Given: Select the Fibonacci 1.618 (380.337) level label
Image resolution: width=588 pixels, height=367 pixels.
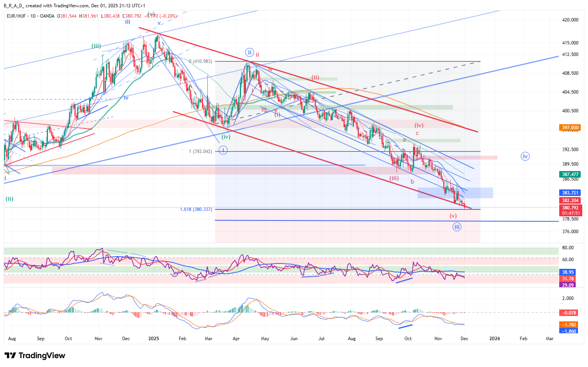Looking at the screenshot, I should coord(196,209).
